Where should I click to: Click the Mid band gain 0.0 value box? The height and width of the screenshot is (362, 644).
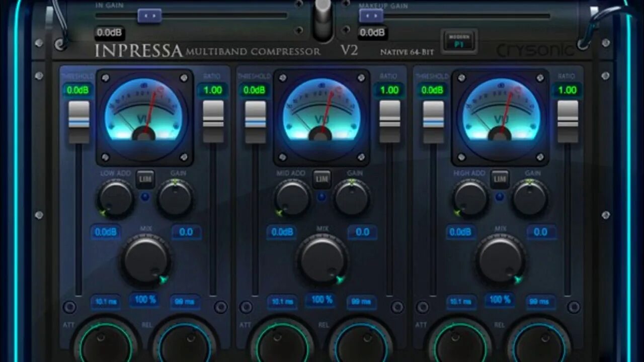coord(362,232)
